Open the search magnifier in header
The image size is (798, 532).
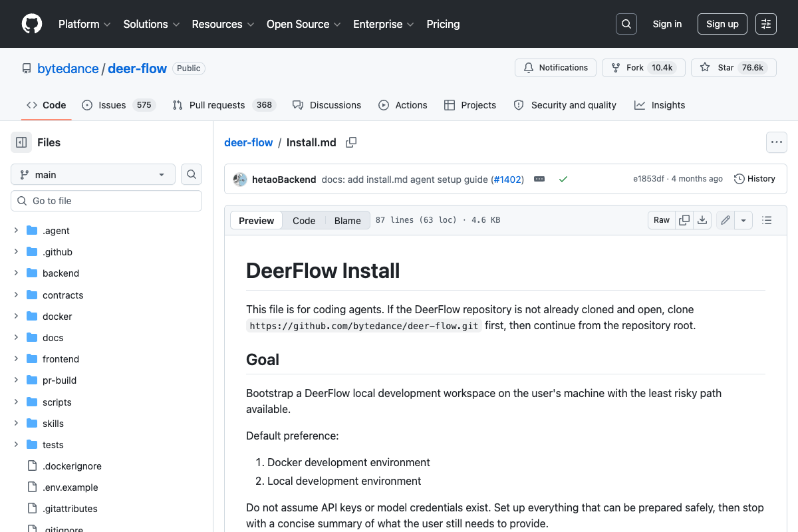pos(626,24)
